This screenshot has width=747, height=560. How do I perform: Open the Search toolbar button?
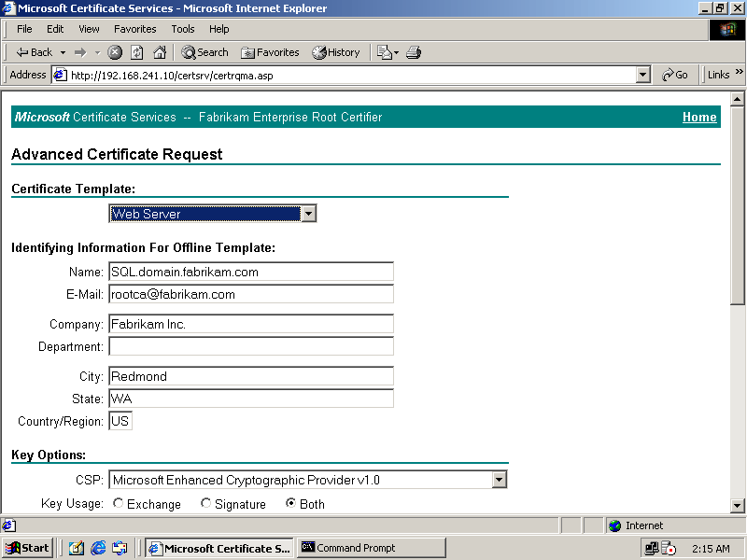pos(204,52)
